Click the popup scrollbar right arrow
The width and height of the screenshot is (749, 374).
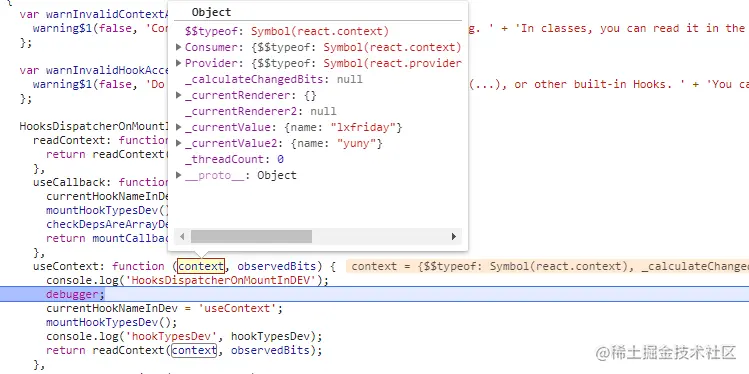pos(454,236)
